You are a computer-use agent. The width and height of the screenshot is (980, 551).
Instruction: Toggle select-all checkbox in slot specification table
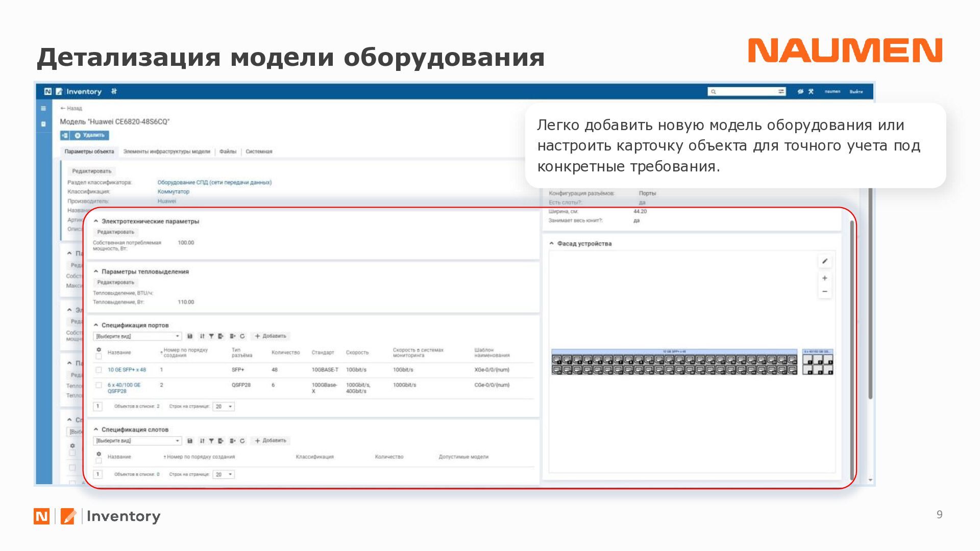[x=99, y=461]
